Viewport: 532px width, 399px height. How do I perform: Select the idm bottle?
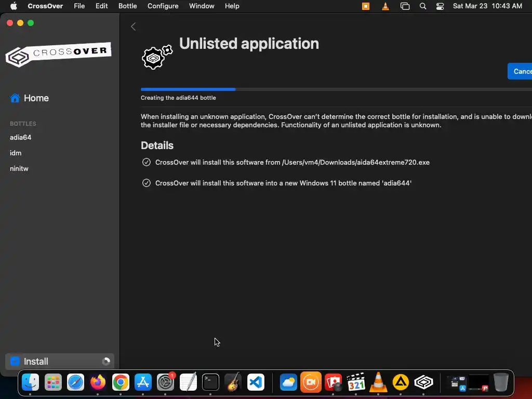point(16,153)
